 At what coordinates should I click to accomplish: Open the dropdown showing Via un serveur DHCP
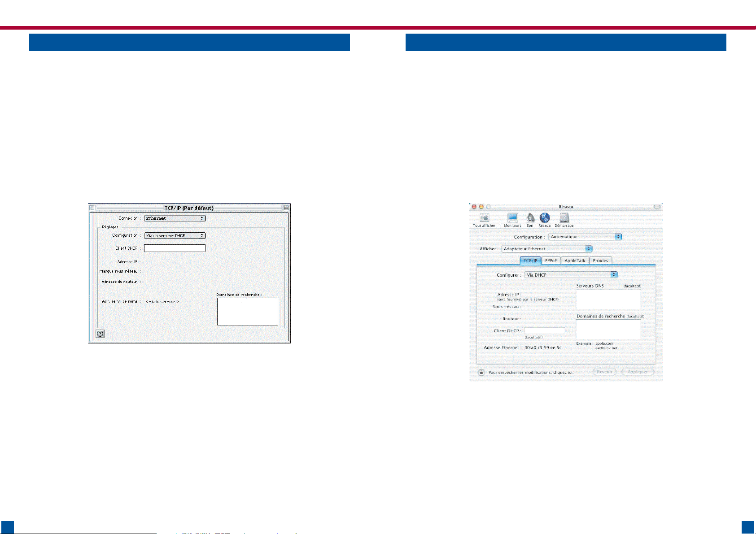[175, 235]
